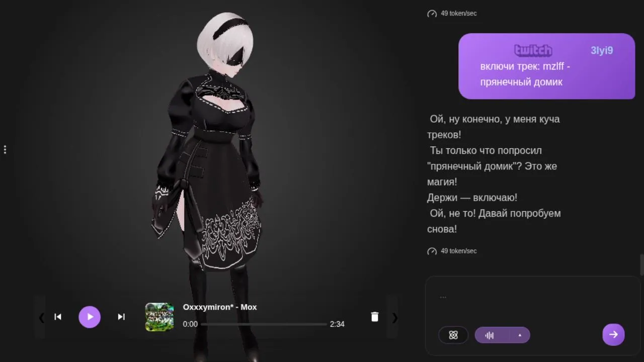Click the chat scrollbar thumb
644x362 pixels.
pyautogui.click(x=641, y=265)
